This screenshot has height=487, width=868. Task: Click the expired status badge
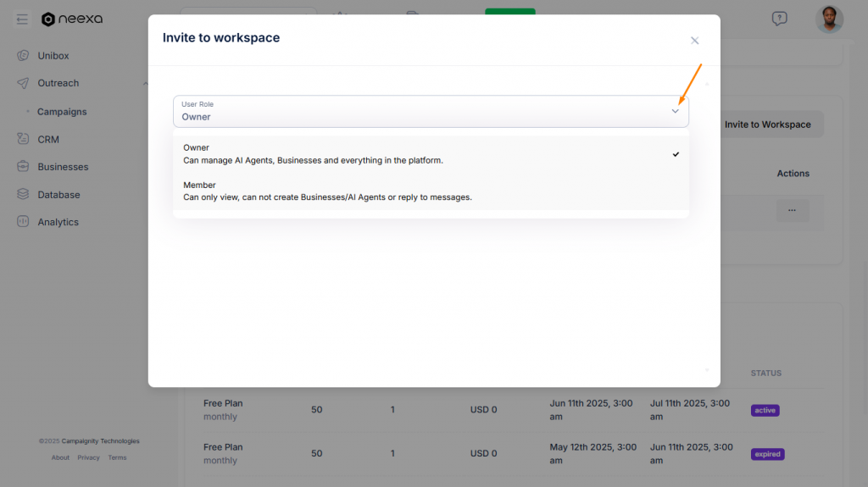tap(767, 454)
